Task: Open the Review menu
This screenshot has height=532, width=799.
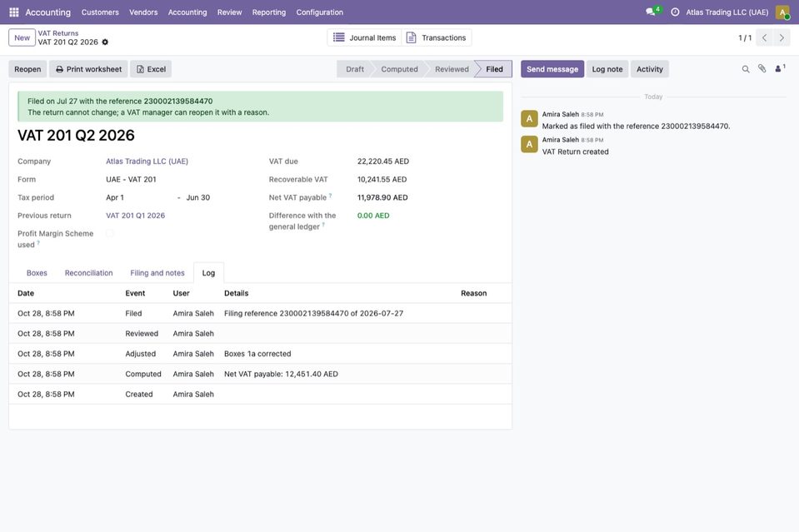Action: [x=229, y=12]
